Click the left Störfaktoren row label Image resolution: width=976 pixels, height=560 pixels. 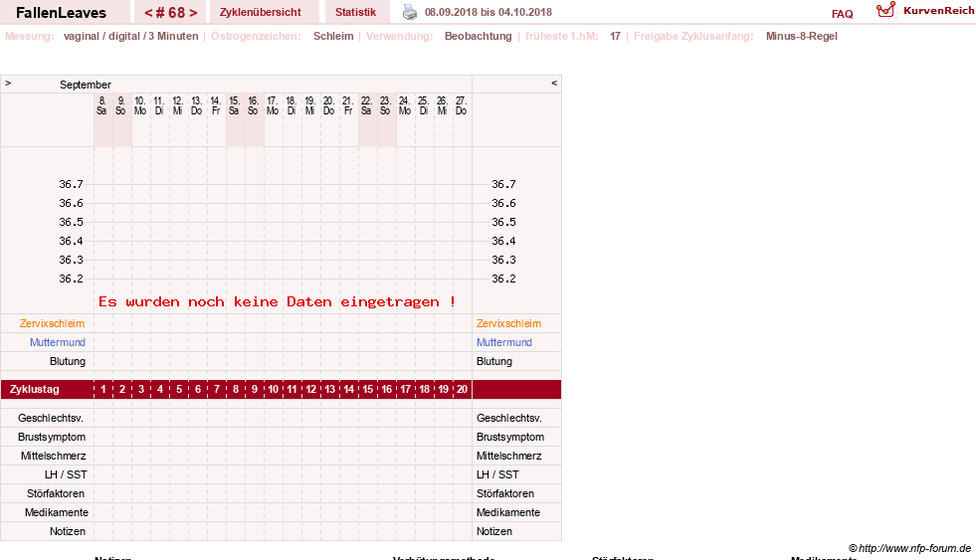pos(56,493)
